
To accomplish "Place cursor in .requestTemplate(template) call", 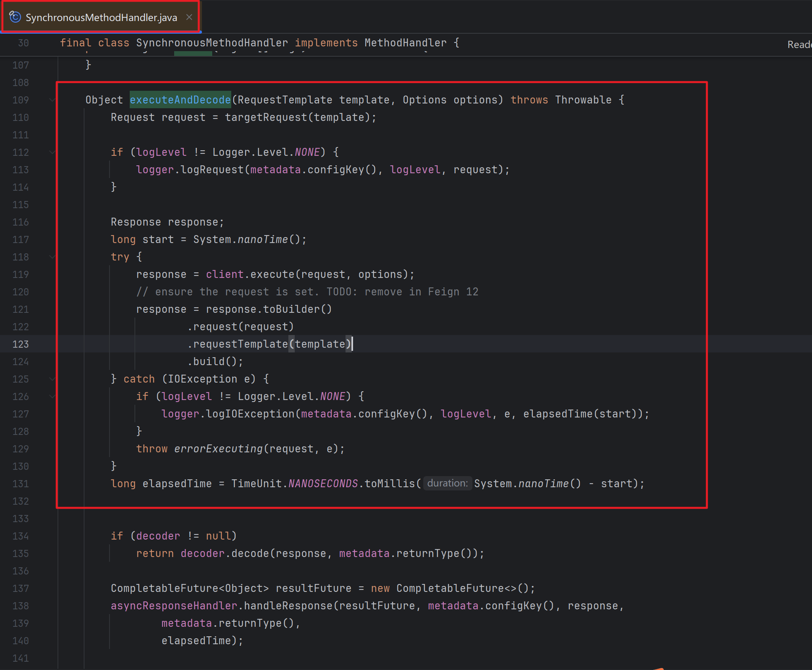I will pos(269,344).
